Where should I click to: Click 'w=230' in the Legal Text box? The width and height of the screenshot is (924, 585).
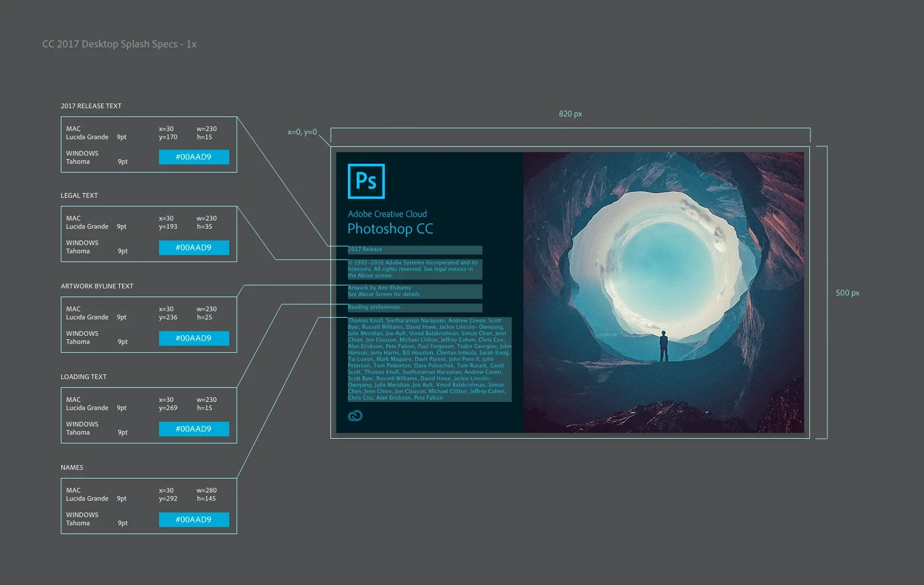[206, 219]
